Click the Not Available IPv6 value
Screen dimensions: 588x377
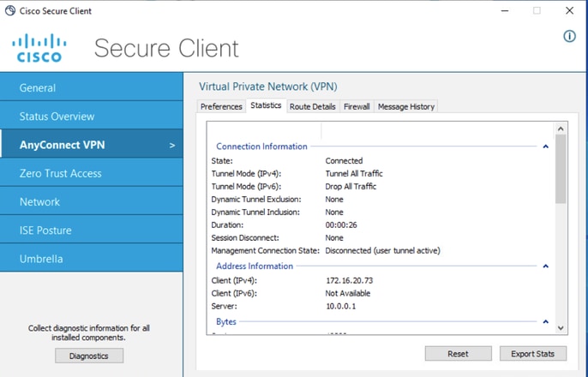pyautogui.click(x=348, y=293)
